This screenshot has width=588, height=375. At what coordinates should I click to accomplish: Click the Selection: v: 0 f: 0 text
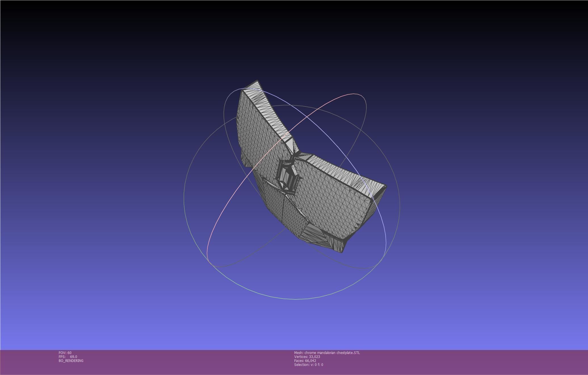tap(308, 365)
